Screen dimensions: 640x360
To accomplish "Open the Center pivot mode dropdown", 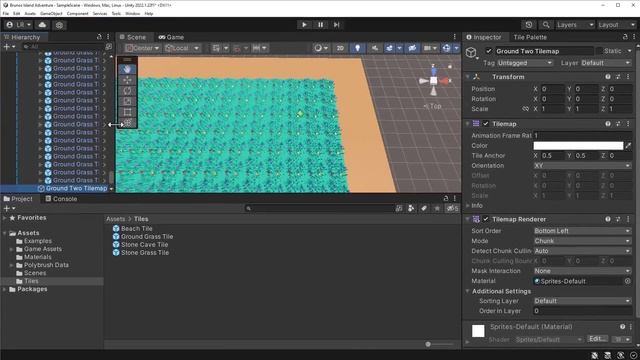I will pyautogui.click(x=142, y=48).
